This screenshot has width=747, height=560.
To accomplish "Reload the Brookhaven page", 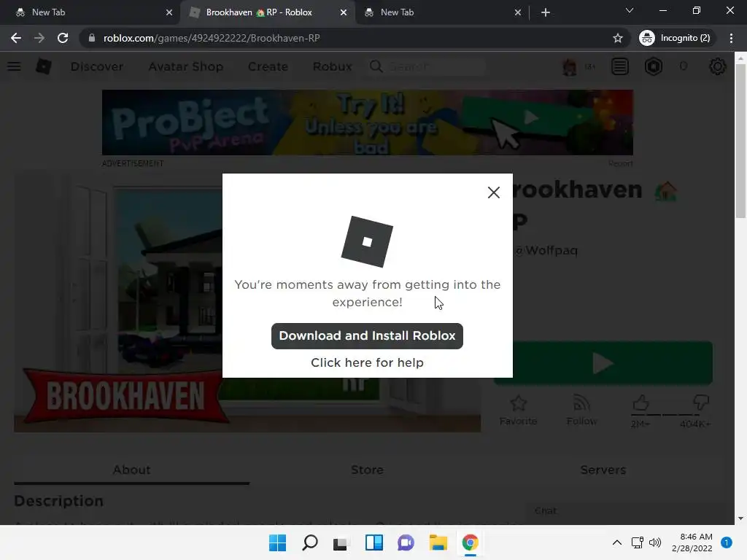I will [63, 38].
